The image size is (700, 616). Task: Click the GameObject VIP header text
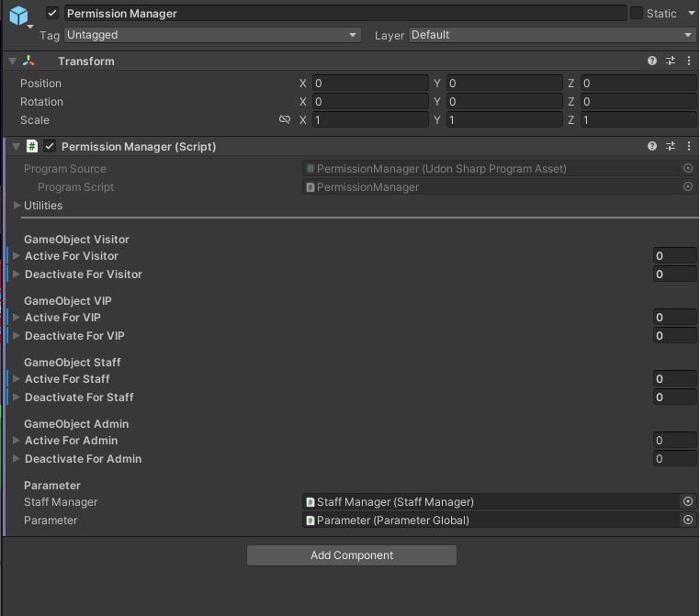pyautogui.click(x=68, y=301)
